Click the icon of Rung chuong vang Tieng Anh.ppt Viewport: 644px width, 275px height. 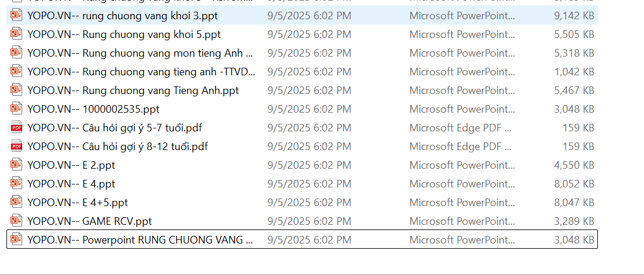16,90
